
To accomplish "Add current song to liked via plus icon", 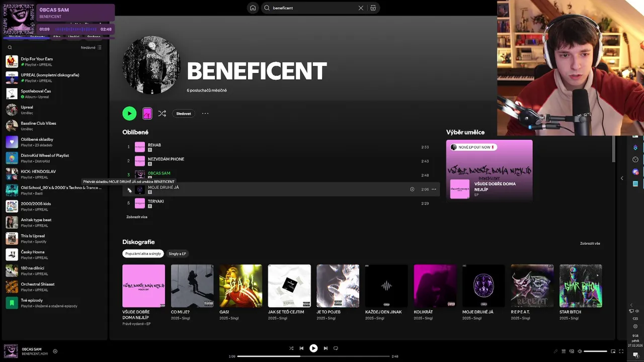I will tap(55, 351).
